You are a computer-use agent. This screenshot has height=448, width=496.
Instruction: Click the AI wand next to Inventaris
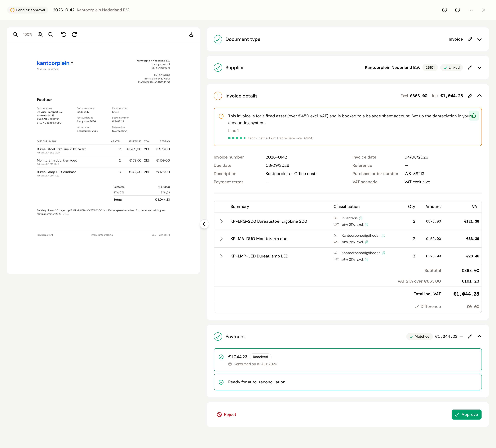point(361,218)
